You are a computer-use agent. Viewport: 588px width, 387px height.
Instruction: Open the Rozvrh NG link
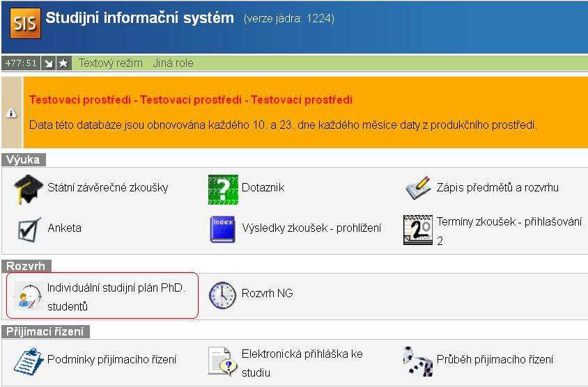[268, 293]
